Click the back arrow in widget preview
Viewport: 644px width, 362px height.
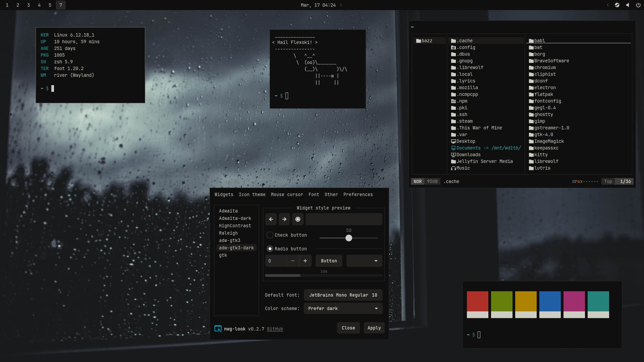pyautogui.click(x=271, y=219)
